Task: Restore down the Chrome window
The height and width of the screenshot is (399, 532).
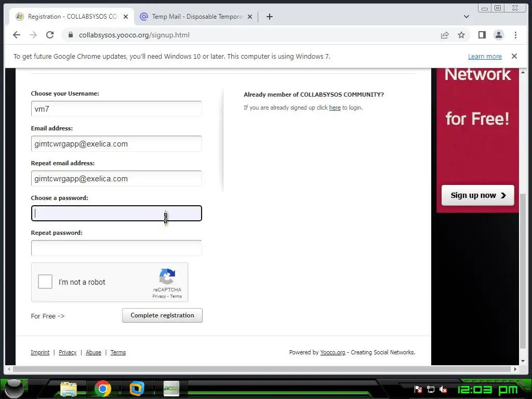Action: point(497,8)
